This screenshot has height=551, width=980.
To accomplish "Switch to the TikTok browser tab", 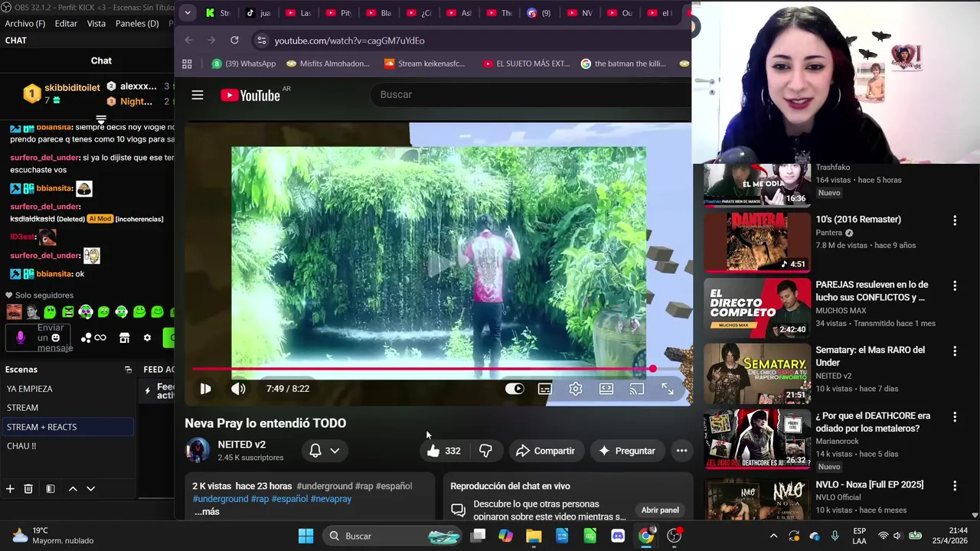I will 258,13.
